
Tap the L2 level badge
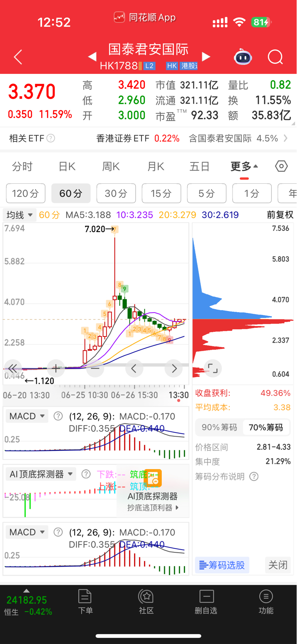coord(149,66)
